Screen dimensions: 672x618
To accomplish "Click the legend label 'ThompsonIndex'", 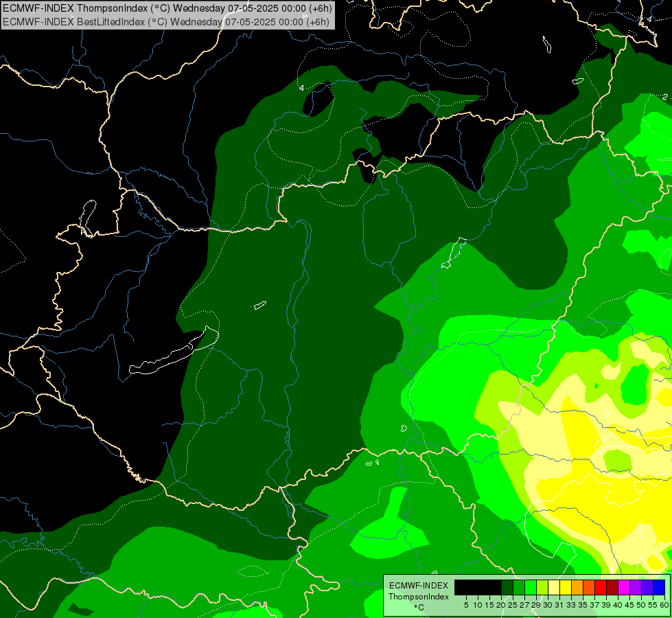I will tap(419, 597).
